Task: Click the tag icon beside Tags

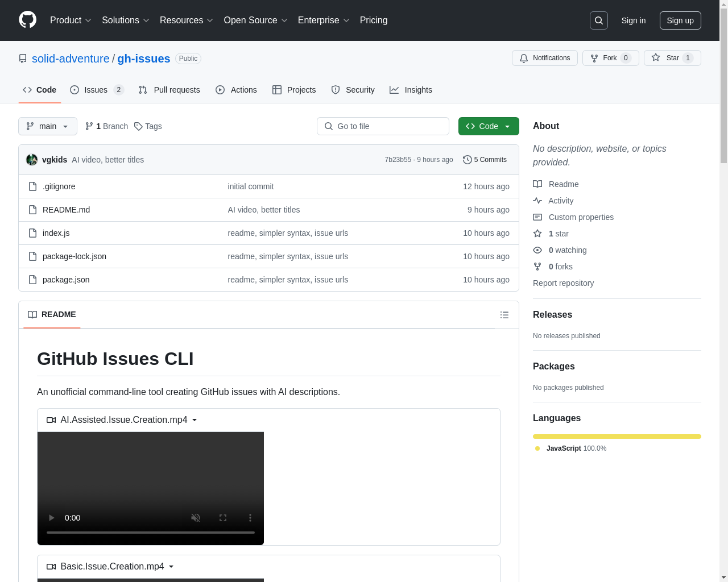Action: pyautogui.click(x=138, y=126)
